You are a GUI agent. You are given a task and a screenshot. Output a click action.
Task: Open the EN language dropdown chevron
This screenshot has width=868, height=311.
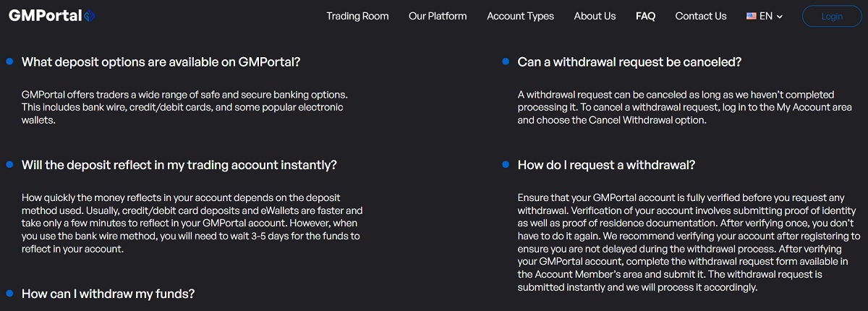pyautogui.click(x=780, y=17)
